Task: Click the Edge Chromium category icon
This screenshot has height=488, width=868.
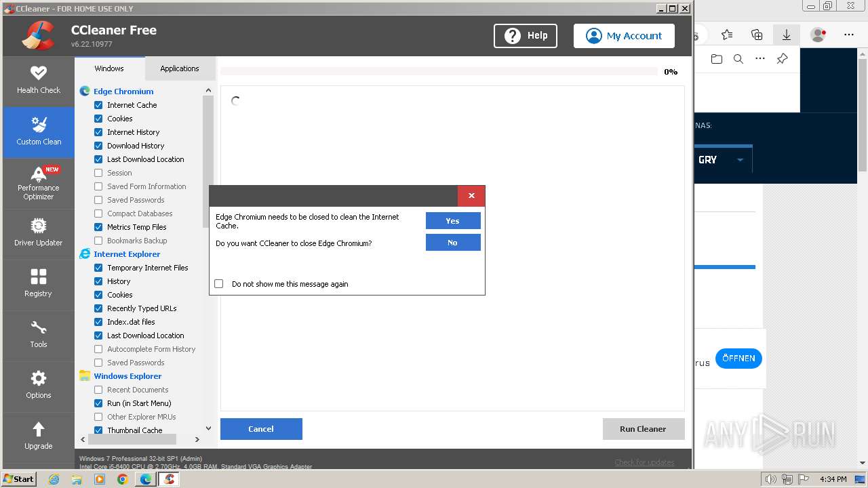Action: click(x=85, y=91)
